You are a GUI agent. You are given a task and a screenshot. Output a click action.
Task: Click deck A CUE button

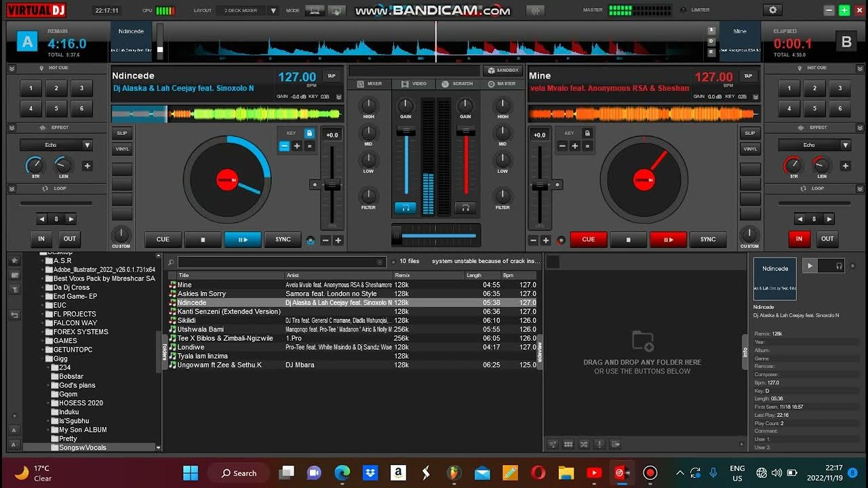[x=163, y=239]
